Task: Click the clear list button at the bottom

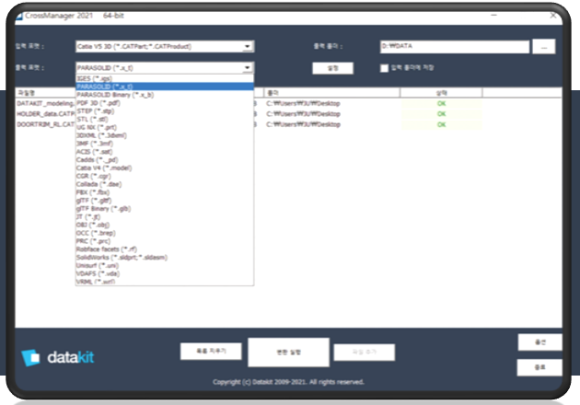Action: (211, 351)
